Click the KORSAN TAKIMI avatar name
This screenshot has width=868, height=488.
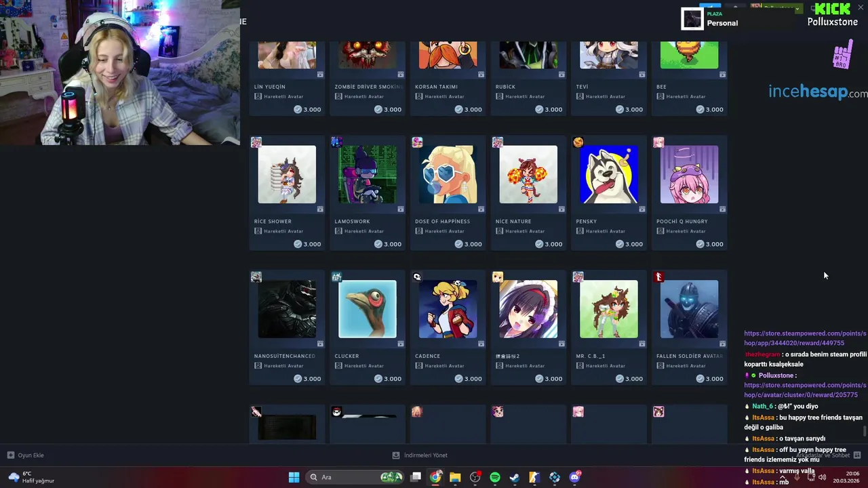point(436,87)
